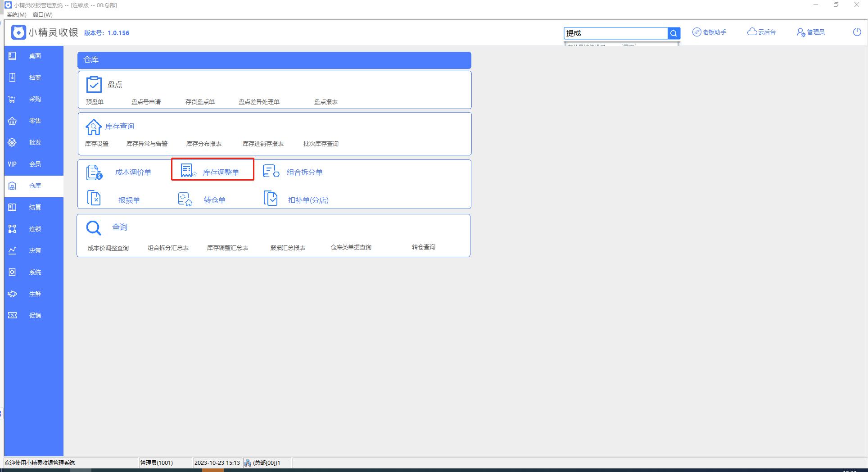Click the 扣补单(分店) icon
The width and height of the screenshot is (868, 472).
[271, 198]
